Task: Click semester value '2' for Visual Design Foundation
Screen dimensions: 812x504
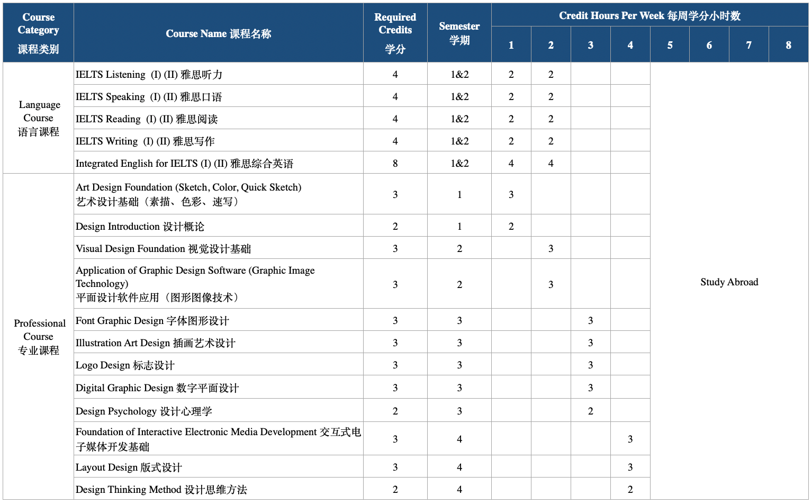Action: pos(459,248)
